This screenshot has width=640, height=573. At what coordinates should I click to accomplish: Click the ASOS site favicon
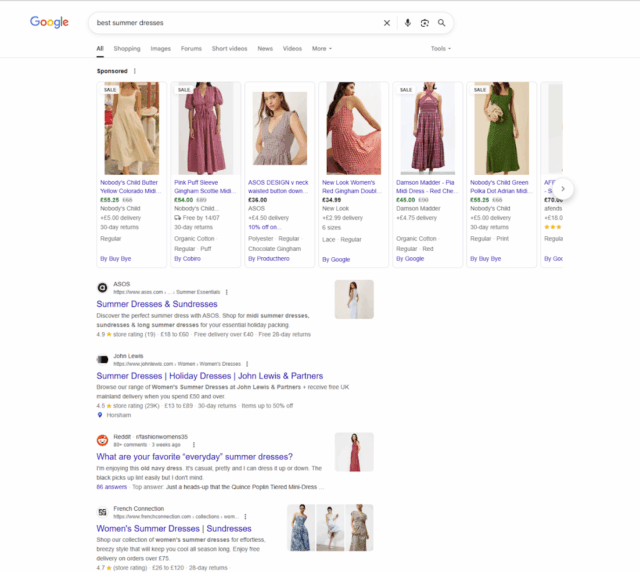(x=102, y=288)
